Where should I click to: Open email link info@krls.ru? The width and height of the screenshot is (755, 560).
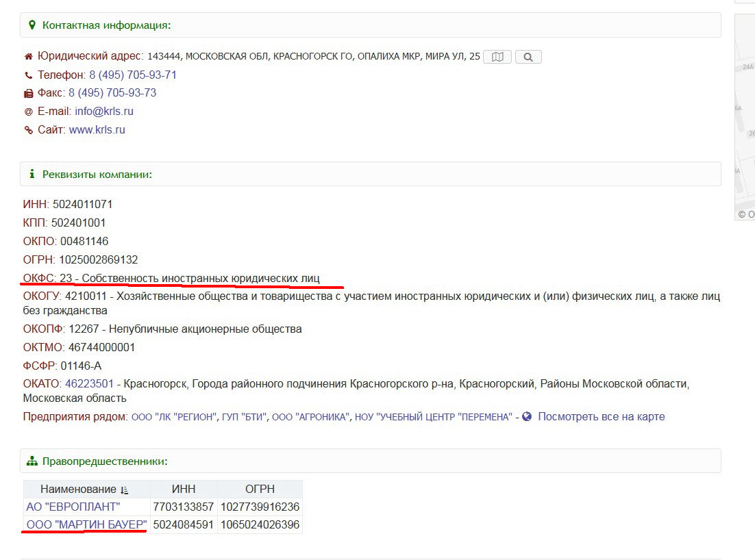[104, 111]
